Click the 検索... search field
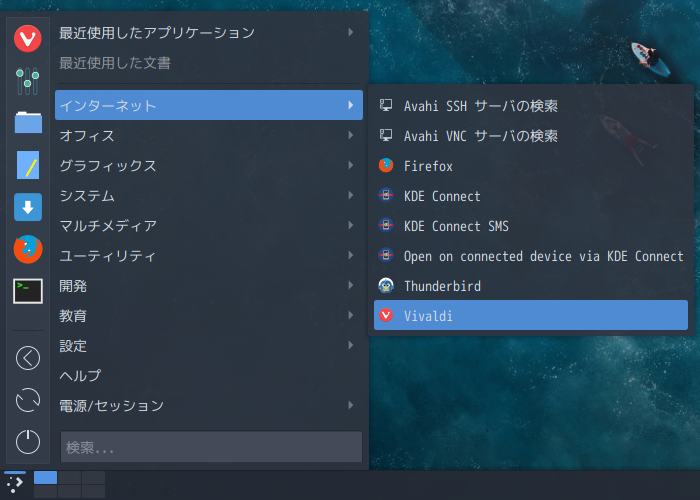The width and height of the screenshot is (700, 500). click(x=211, y=446)
